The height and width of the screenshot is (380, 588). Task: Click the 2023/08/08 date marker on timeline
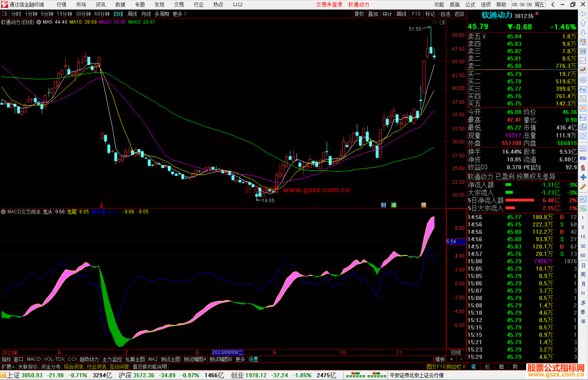(227, 352)
